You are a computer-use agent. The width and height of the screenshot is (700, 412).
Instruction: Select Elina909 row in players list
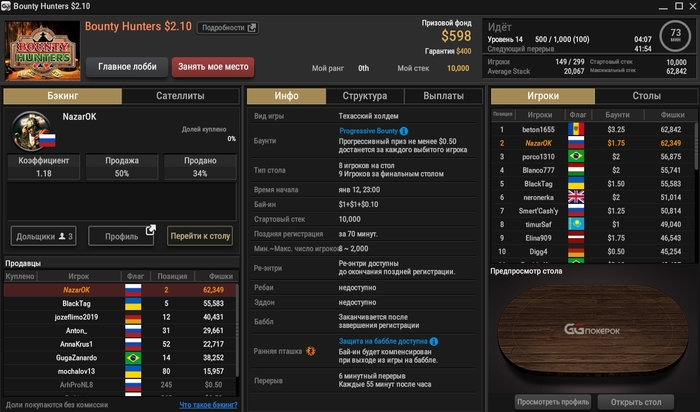pyautogui.click(x=593, y=238)
